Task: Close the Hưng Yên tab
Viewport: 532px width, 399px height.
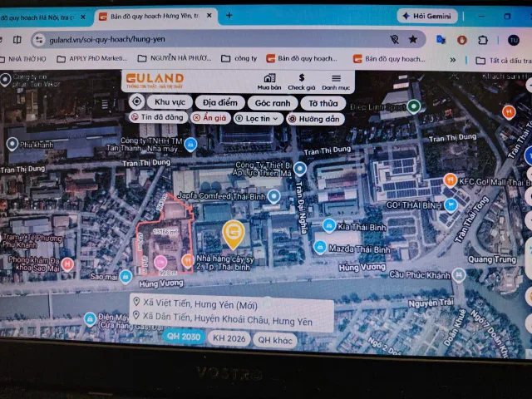Action: point(209,16)
